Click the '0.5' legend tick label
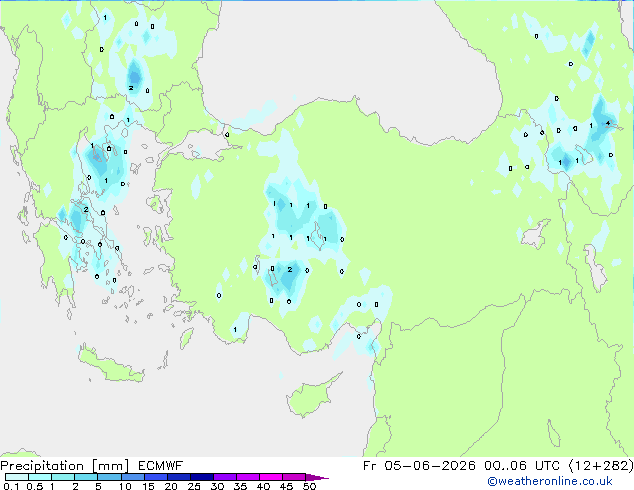634x490 pixels. pos(35,486)
